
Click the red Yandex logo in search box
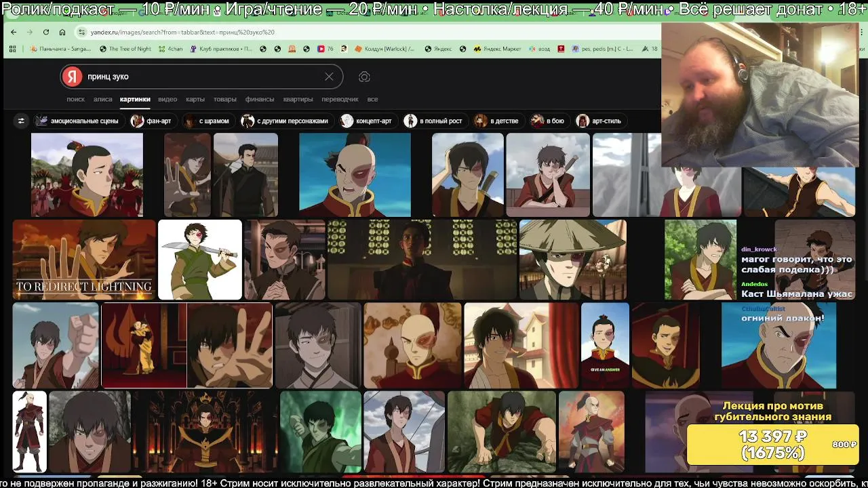pyautogui.click(x=72, y=77)
